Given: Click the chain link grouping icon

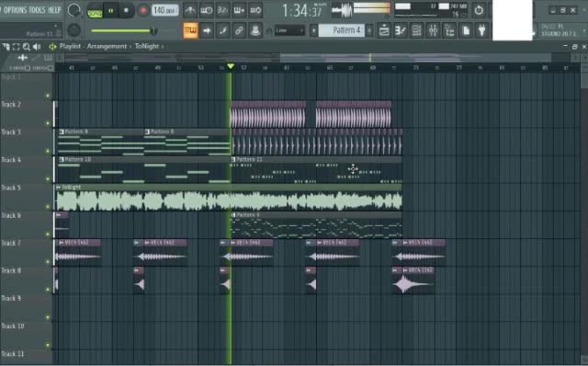Looking at the screenshot, I should pyautogui.click(x=239, y=30).
